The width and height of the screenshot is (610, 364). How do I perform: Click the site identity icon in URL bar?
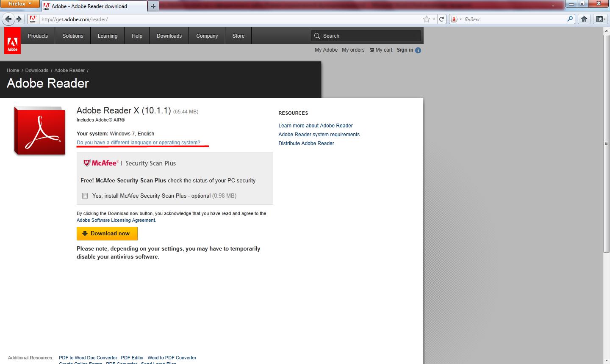coord(33,19)
